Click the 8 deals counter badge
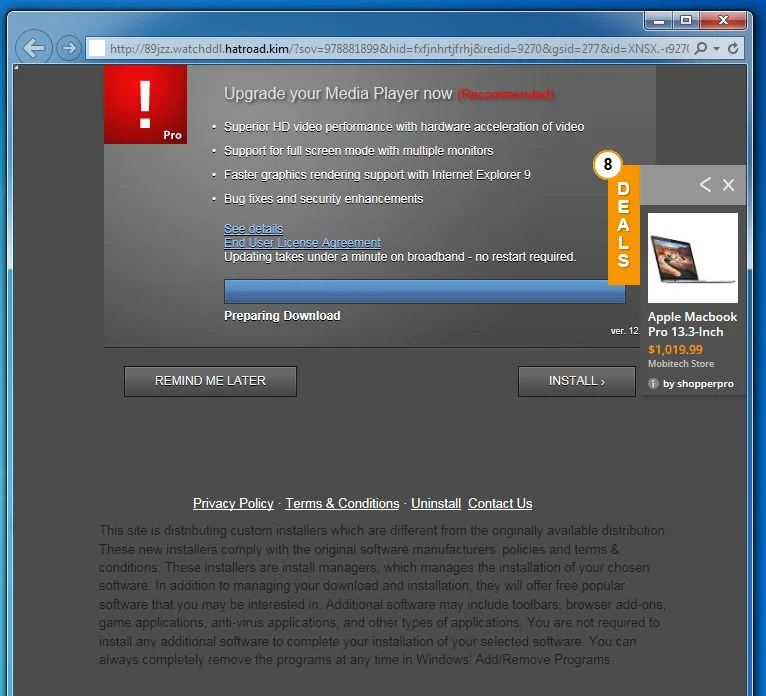The width and height of the screenshot is (766, 696). point(607,164)
